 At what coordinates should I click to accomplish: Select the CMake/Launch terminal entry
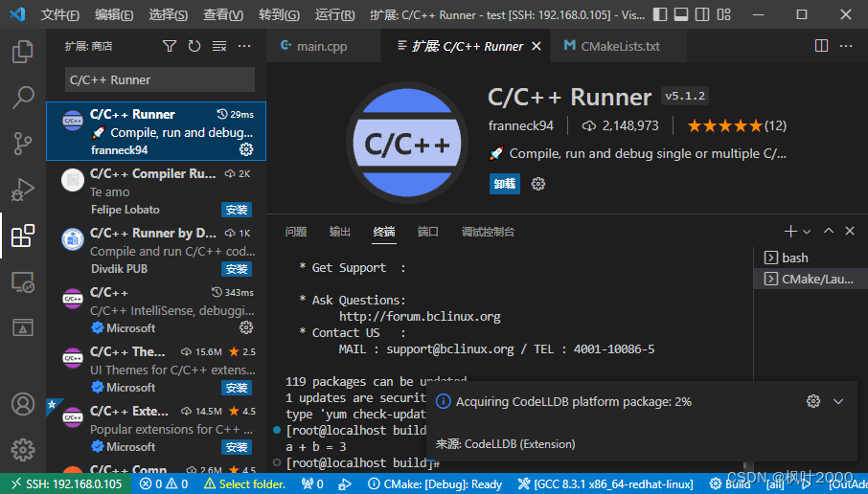point(811,279)
